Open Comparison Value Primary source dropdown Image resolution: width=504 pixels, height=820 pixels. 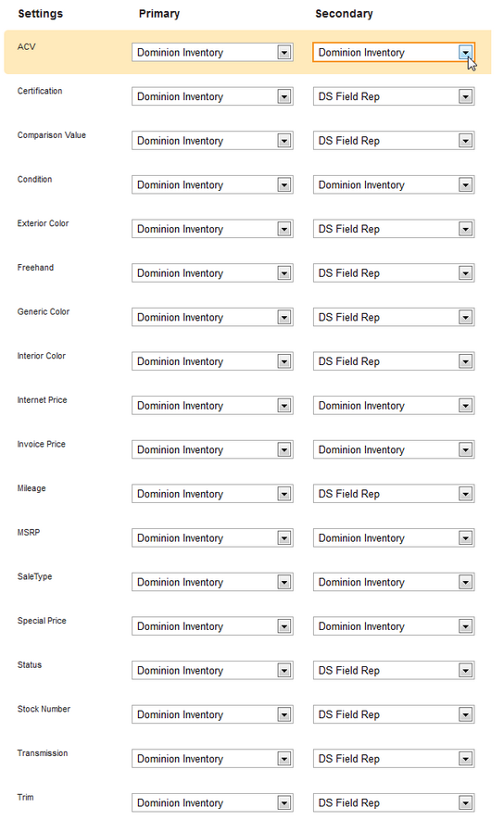212,141
